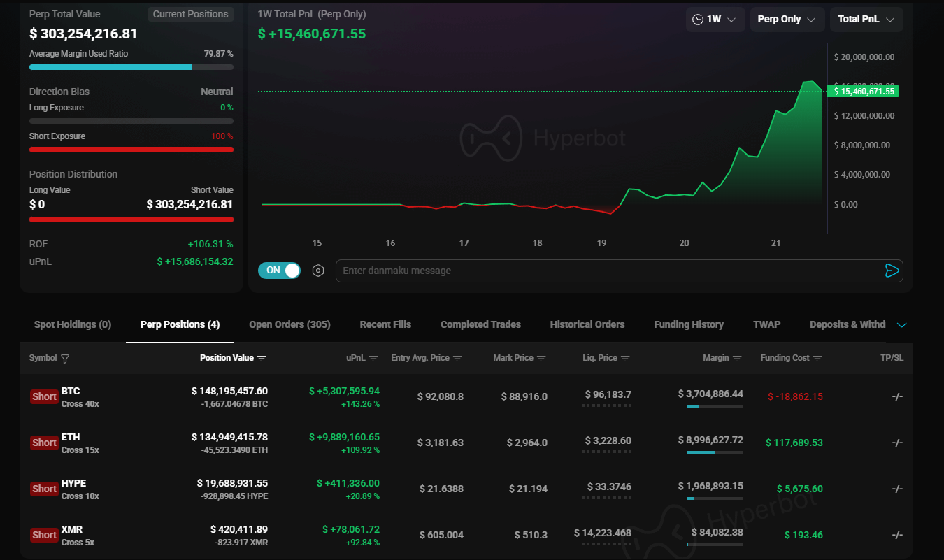
Task: Switch to the Open Orders (305) tab
Action: click(289, 324)
